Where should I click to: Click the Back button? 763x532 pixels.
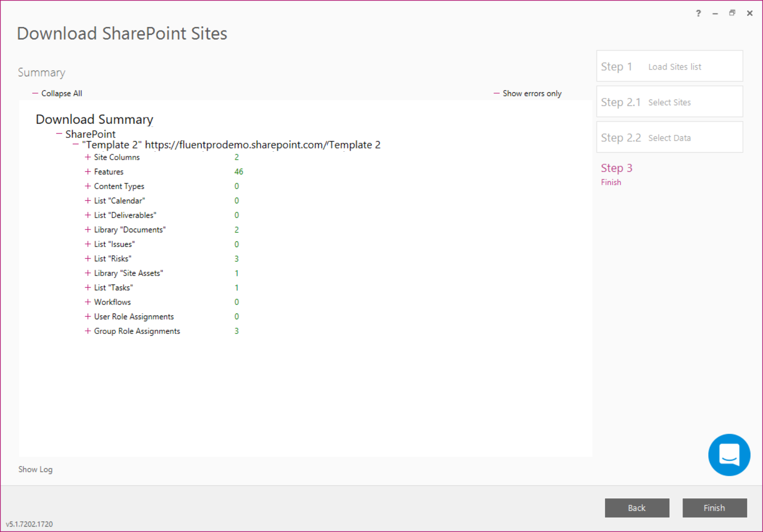pos(637,508)
